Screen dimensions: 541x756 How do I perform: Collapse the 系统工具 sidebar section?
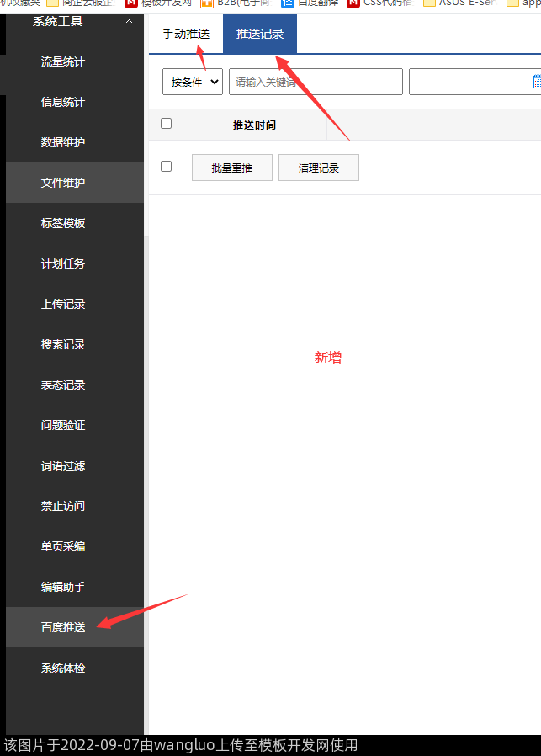click(129, 22)
